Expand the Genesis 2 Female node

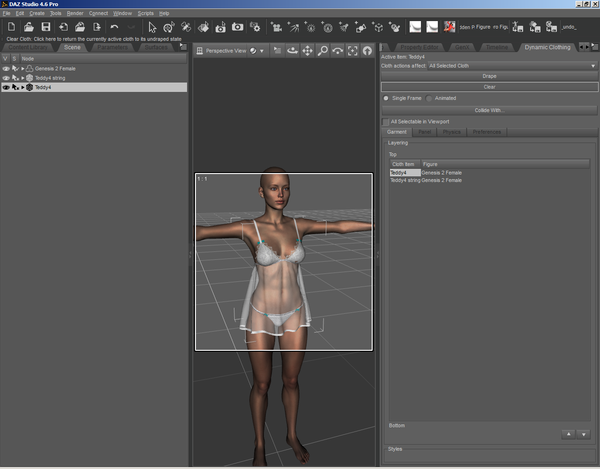(22, 68)
